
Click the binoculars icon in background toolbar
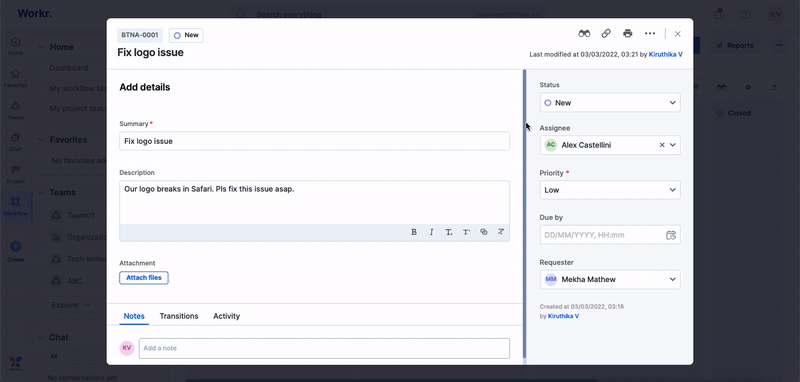[x=721, y=88]
